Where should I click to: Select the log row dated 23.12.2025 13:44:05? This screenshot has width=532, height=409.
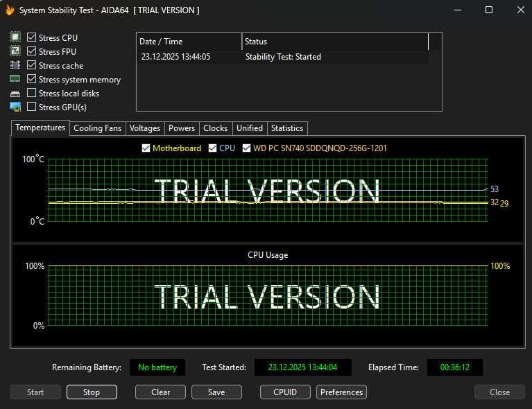282,57
